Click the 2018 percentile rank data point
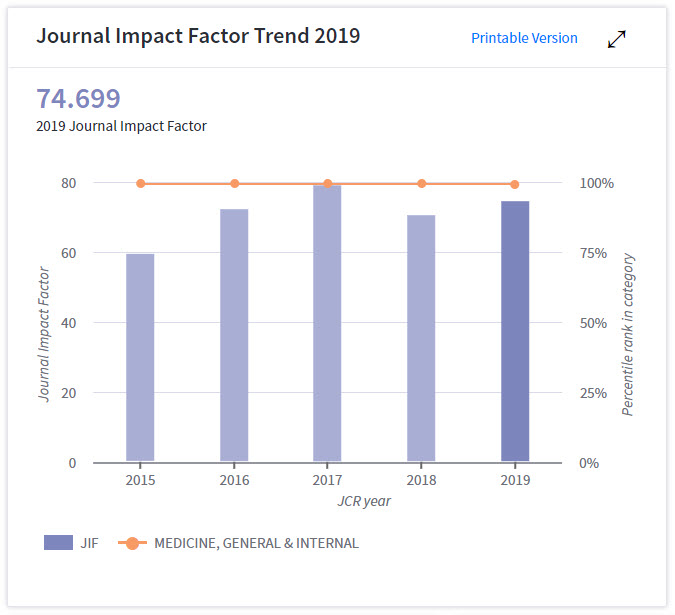675x615 pixels. coord(421,183)
